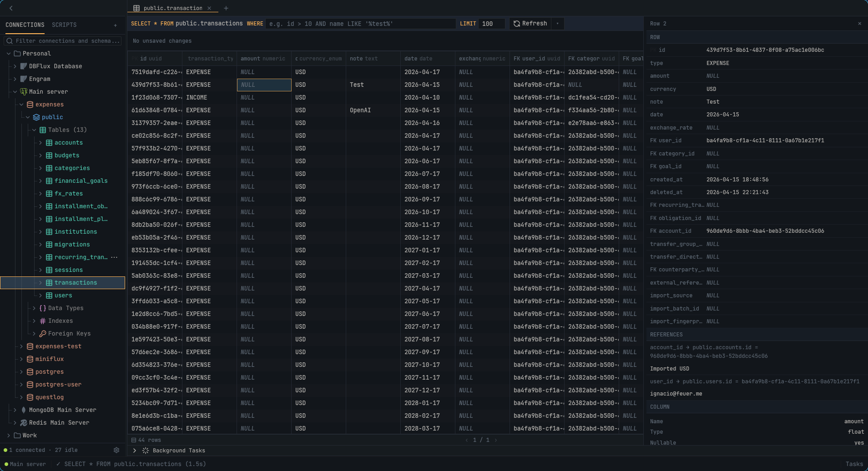
Task: Expand the budgets table node
Action: pos(40,155)
